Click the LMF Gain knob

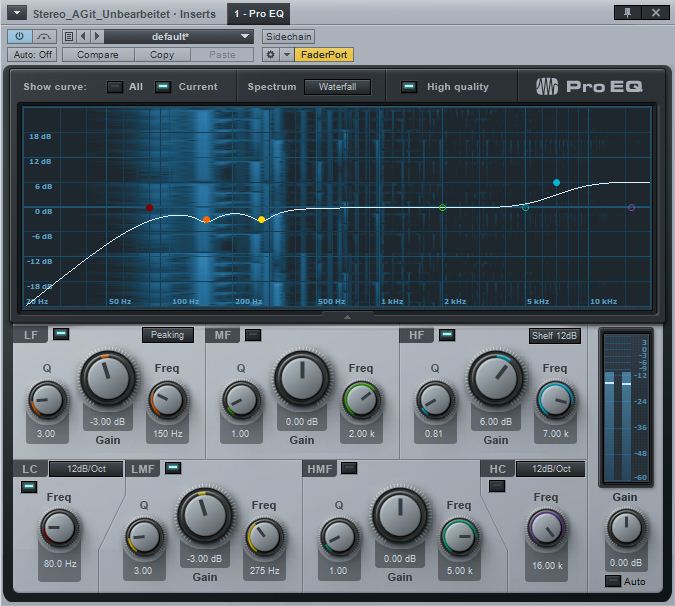tap(204, 515)
